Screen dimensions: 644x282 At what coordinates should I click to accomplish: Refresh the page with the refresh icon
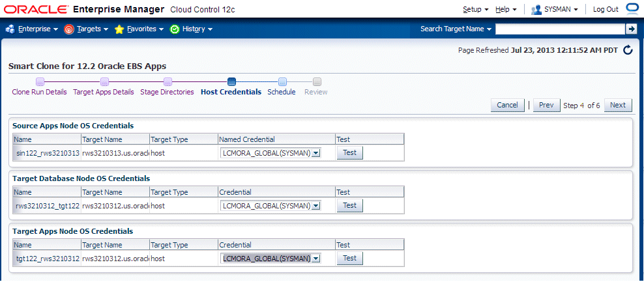coord(628,51)
